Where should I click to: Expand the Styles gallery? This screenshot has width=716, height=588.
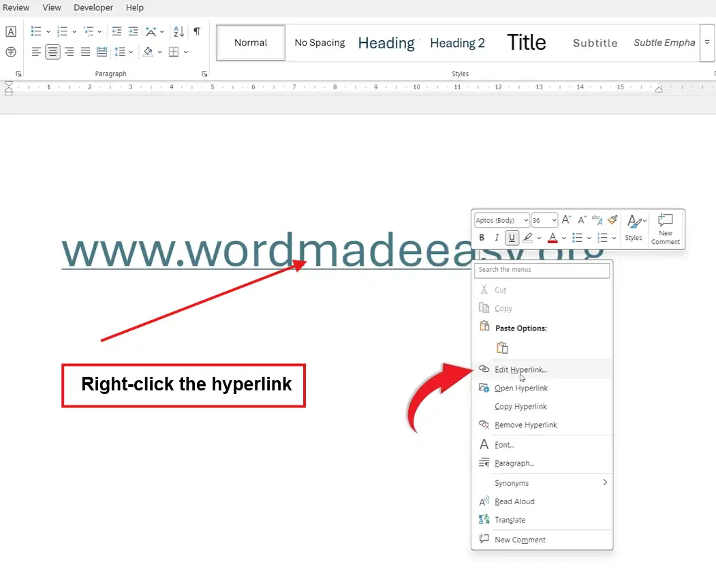coord(707,42)
